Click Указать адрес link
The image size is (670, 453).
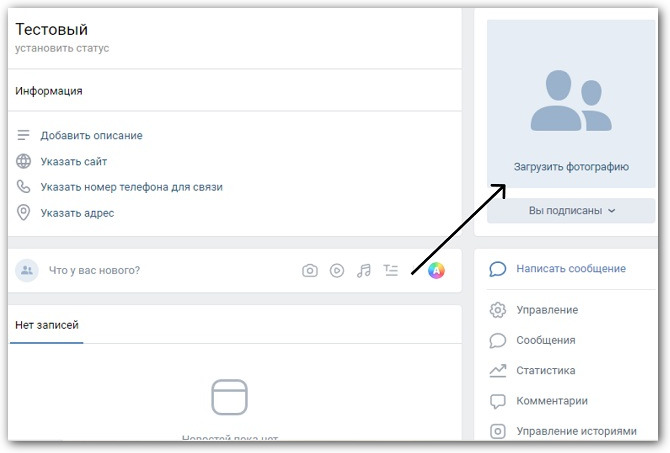[x=77, y=213]
